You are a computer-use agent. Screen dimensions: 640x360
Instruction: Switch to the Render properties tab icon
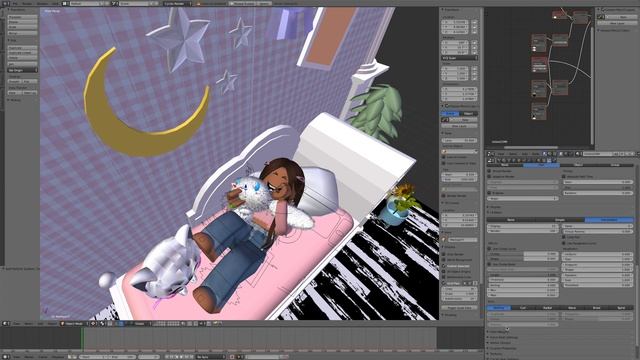499,160
